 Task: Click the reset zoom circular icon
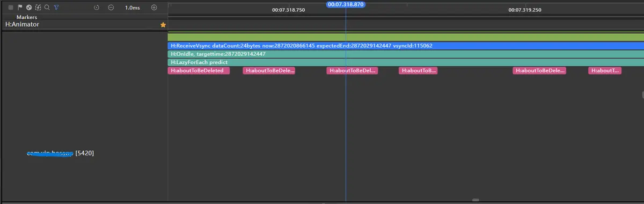(x=96, y=7)
